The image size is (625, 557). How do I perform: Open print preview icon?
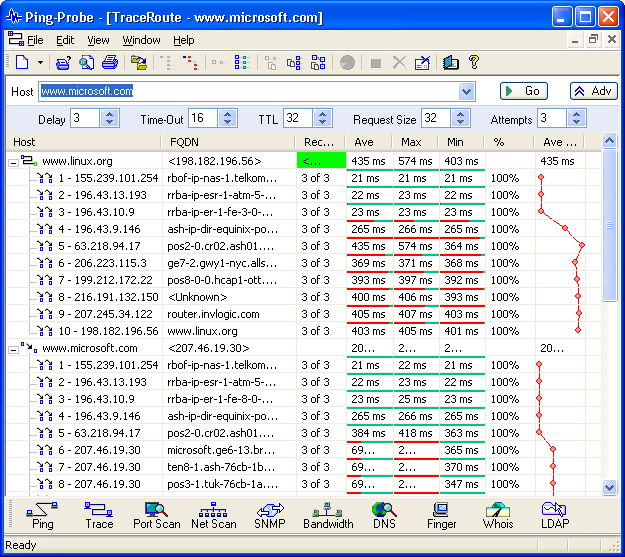(x=86, y=63)
